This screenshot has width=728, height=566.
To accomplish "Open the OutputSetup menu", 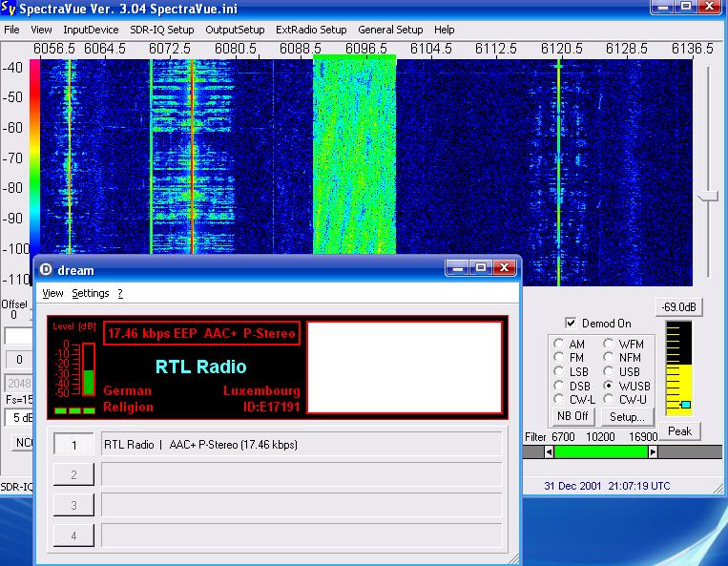I will tap(235, 30).
